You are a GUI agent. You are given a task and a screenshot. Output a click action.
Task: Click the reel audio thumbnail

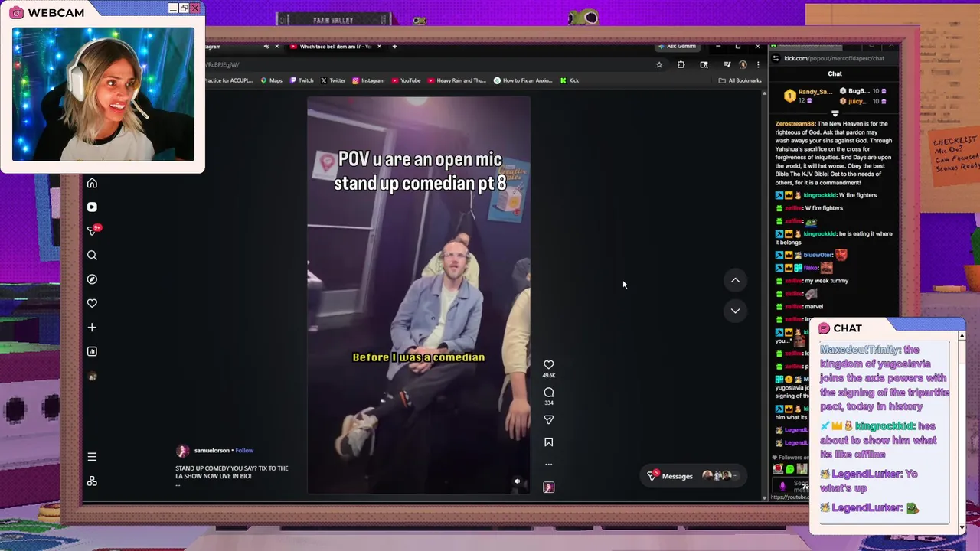point(548,487)
